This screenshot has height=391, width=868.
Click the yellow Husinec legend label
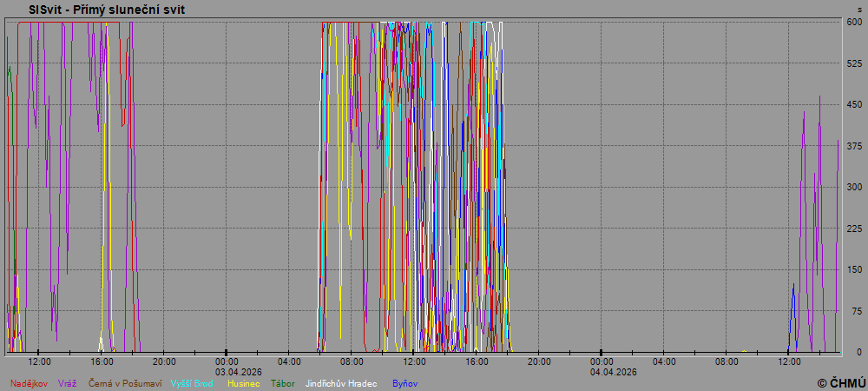click(244, 383)
